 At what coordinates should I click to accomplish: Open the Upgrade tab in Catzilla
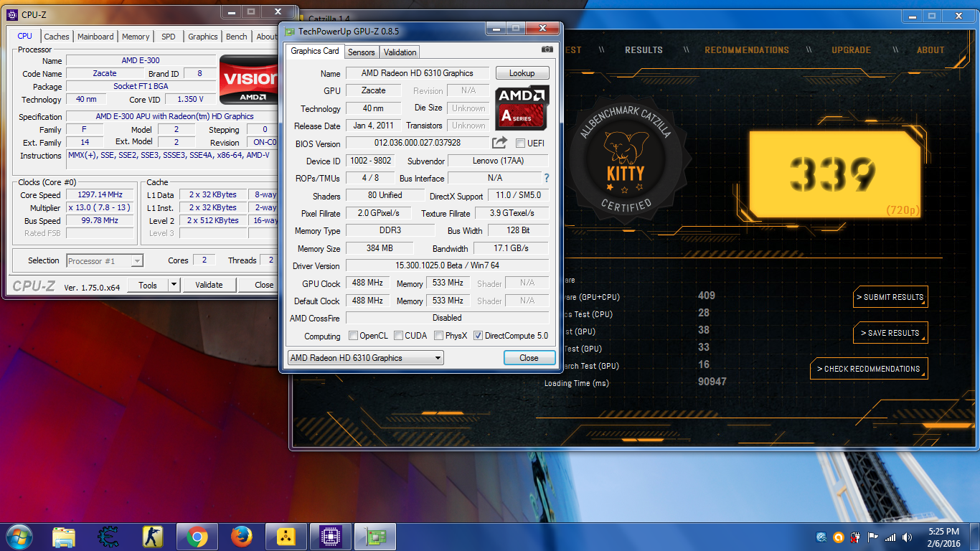coord(851,50)
